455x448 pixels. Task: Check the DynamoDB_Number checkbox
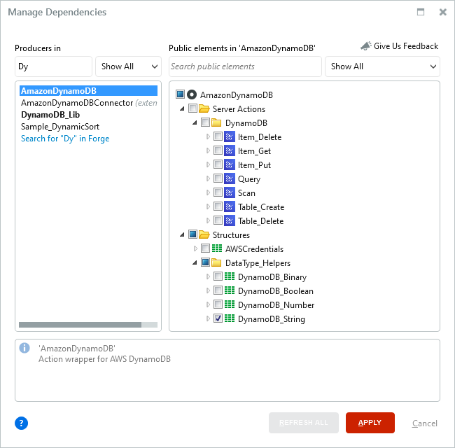coord(218,304)
